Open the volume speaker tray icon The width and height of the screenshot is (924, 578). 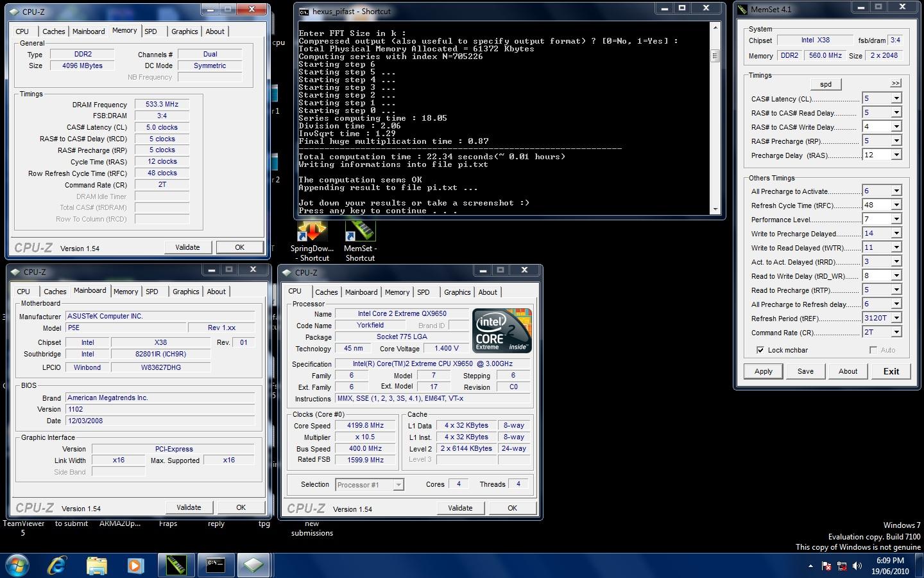[x=857, y=566]
